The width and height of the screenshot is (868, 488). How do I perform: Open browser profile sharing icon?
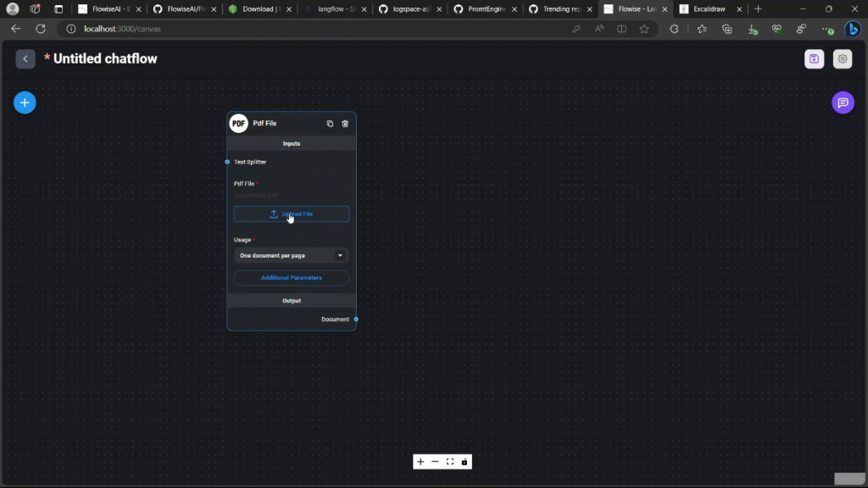(x=801, y=29)
